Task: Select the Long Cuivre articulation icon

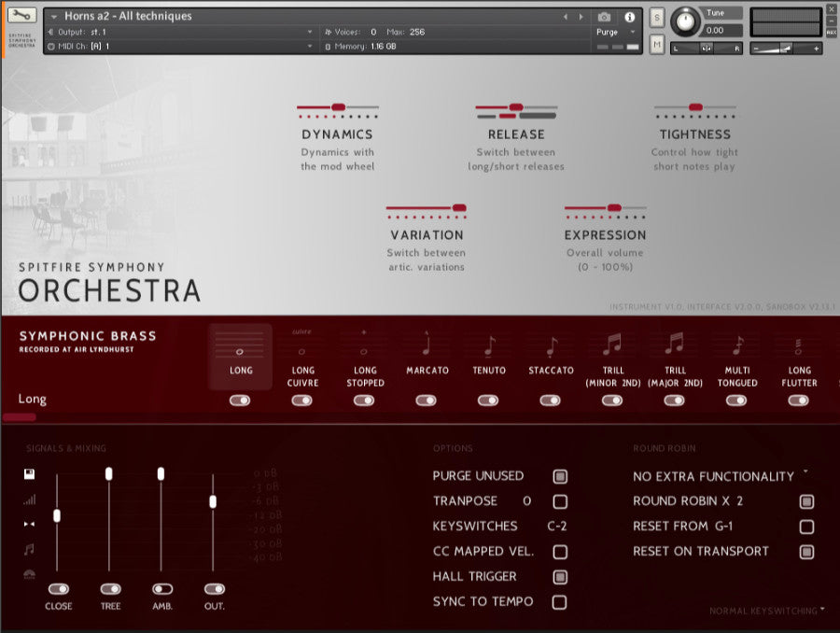Action: pos(302,344)
